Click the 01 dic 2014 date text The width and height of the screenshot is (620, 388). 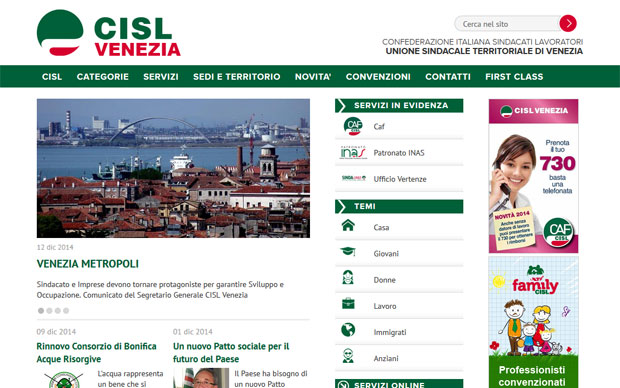[x=193, y=331]
